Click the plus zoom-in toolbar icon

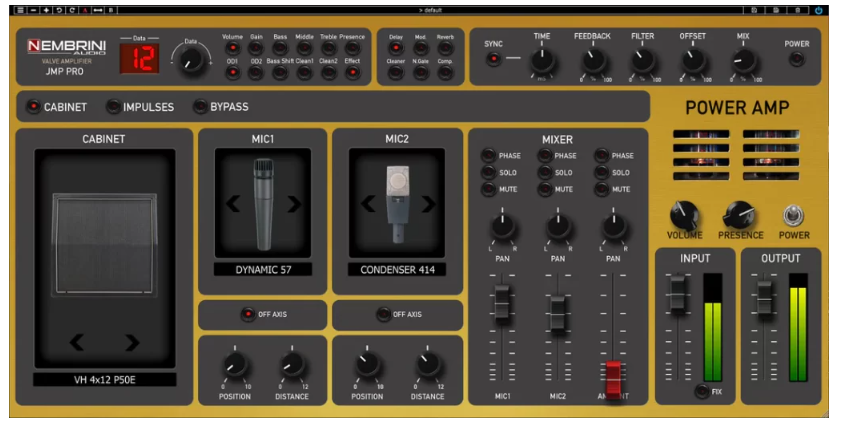point(47,10)
